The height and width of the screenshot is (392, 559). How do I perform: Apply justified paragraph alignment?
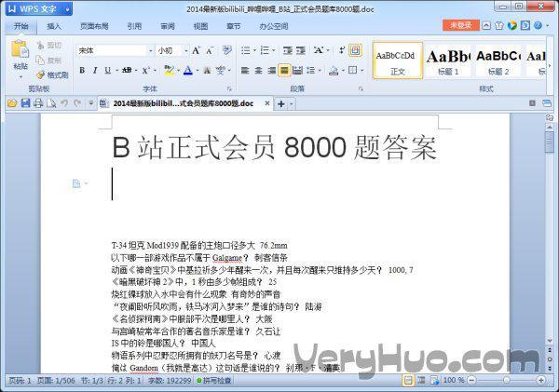(x=284, y=70)
